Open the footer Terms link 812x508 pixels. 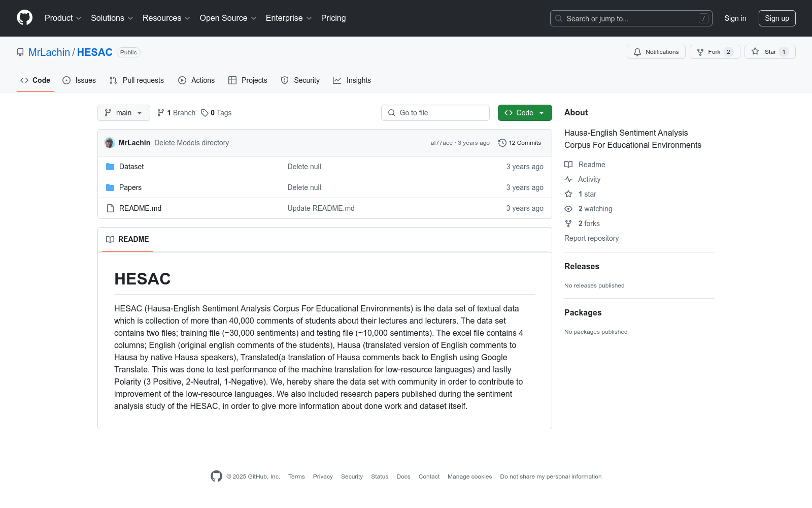tap(296, 477)
